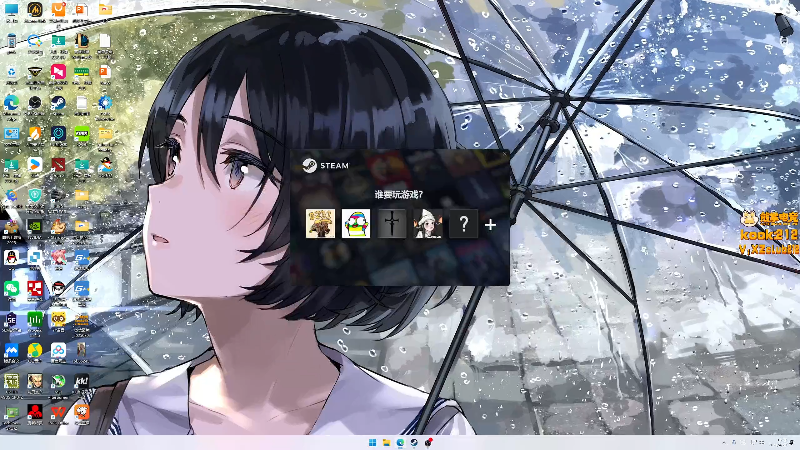Viewport: 800px width, 450px height.
Task: Add a new Steam account with plus
Action: click(x=490, y=224)
